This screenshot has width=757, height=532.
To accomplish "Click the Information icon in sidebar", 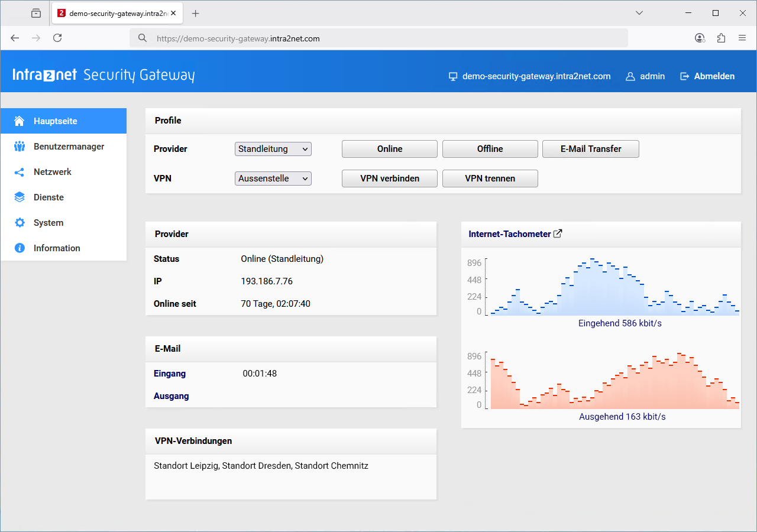I will pos(20,248).
